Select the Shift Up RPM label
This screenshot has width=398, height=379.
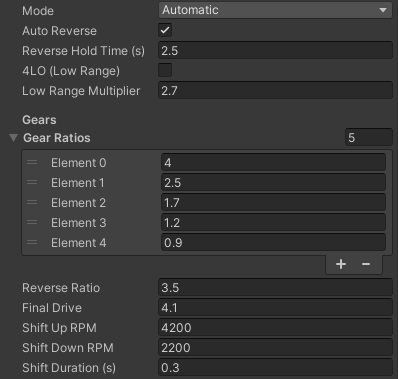(59, 328)
